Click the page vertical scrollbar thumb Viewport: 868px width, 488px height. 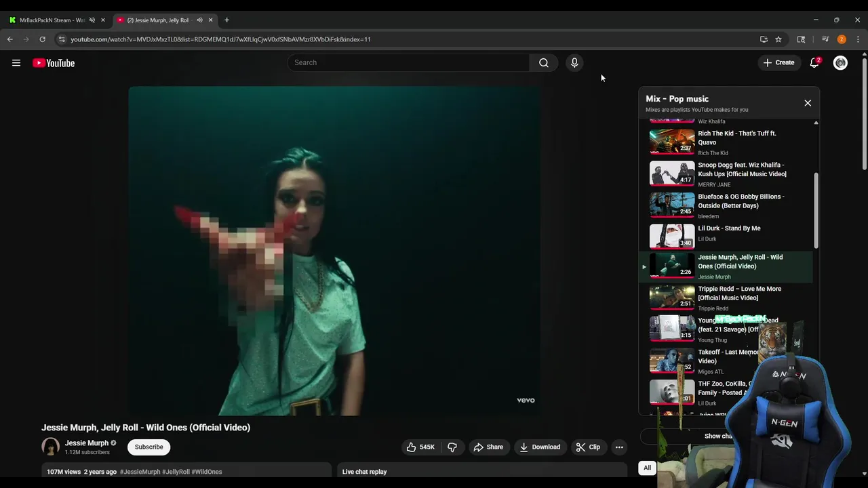coord(864,113)
